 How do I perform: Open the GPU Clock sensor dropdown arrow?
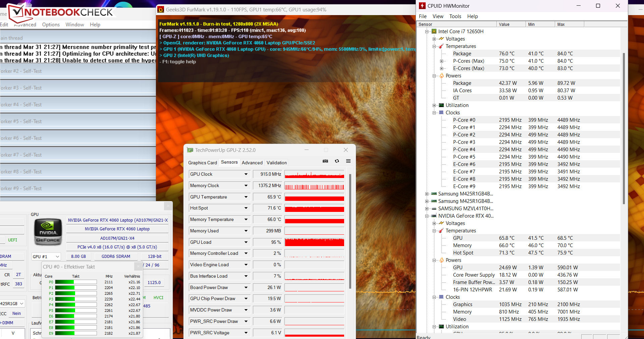pos(246,174)
